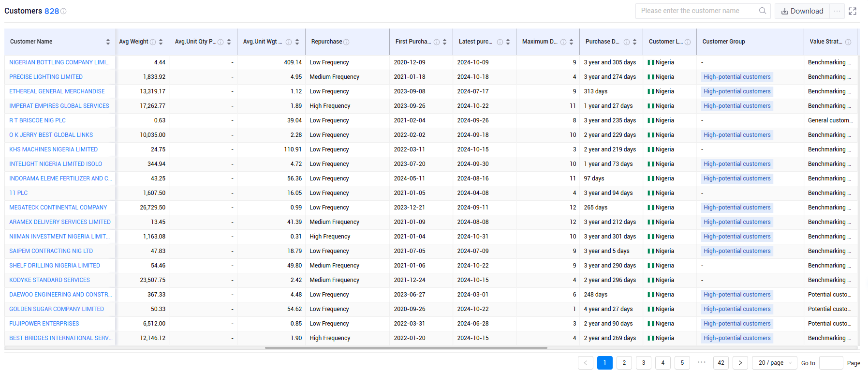Click the previous page arrow
The width and height of the screenshot is (868, 372).
[x=586, y=363]
